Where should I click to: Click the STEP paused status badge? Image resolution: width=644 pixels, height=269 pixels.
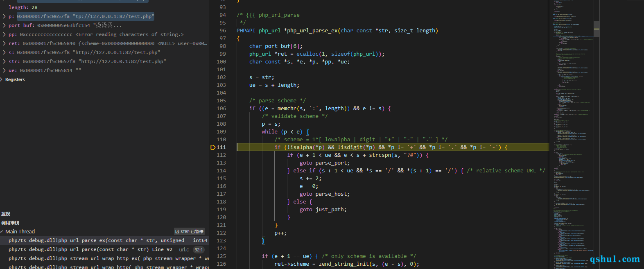point(189,232)
